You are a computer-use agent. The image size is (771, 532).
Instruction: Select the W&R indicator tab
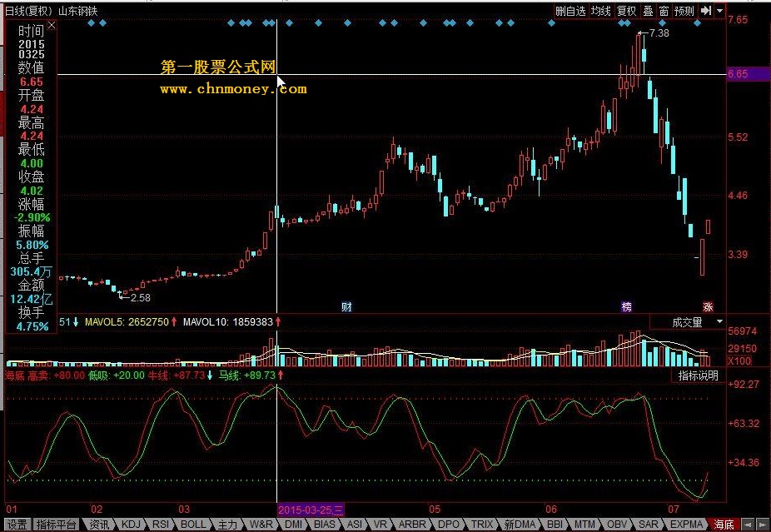pyautogui.click(x=261, y=525)
